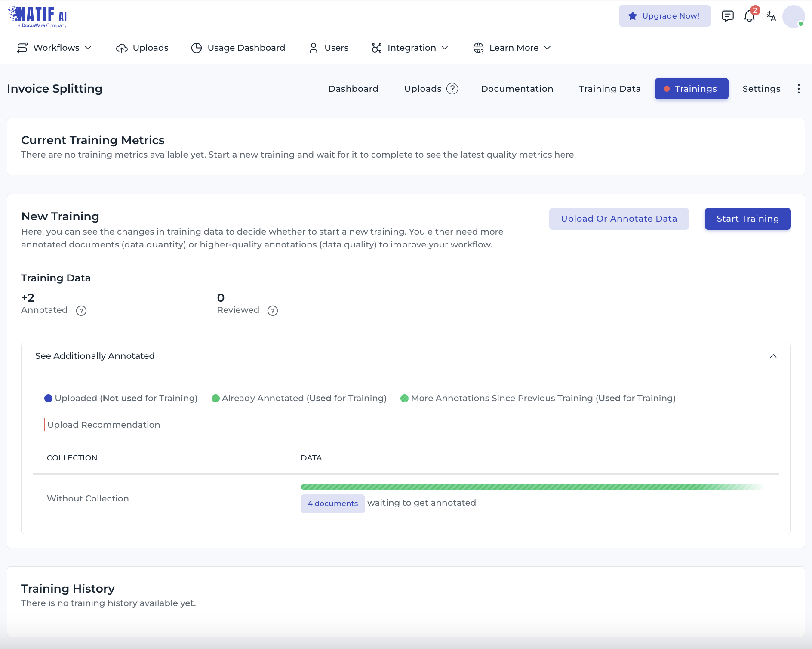This screenshot has height=649, width=812.
Task: Click the blue Uploaded legend dot
Action: pos(48,398)
